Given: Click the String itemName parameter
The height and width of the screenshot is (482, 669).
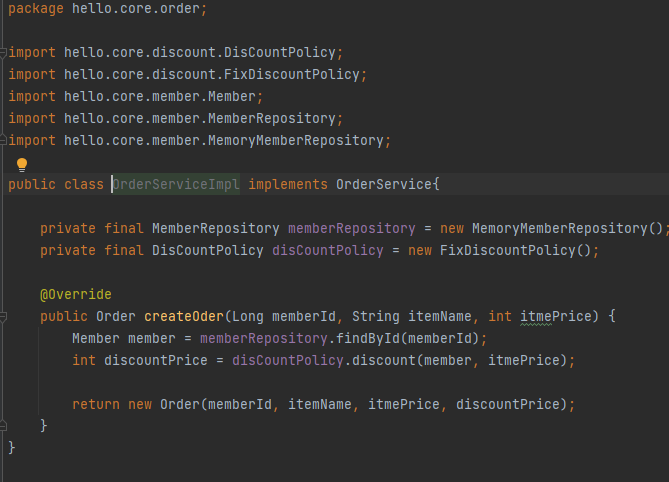Looking at the screenshot, I should pyautogui.click(x=411, y=316).
